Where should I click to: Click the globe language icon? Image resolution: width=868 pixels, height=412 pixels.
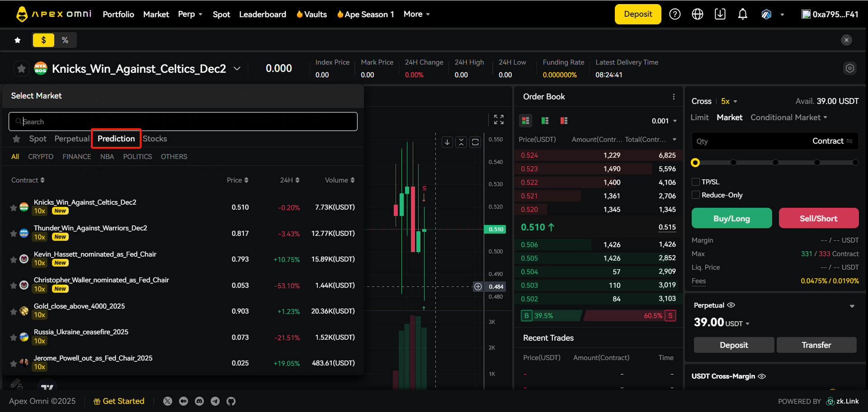click(x=697, y=14)
